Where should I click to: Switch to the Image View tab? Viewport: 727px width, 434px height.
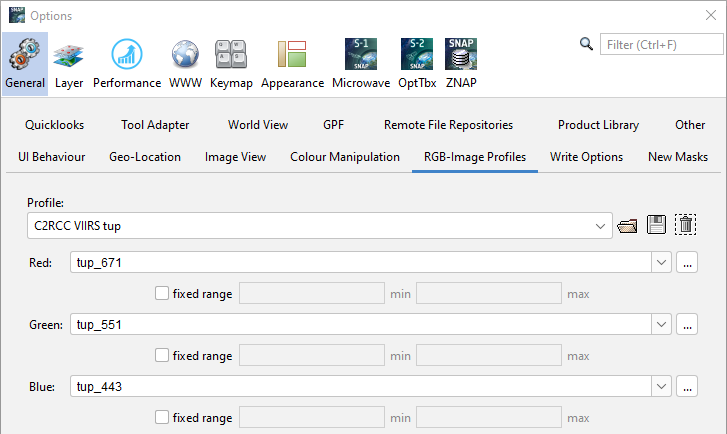(235, 157)
